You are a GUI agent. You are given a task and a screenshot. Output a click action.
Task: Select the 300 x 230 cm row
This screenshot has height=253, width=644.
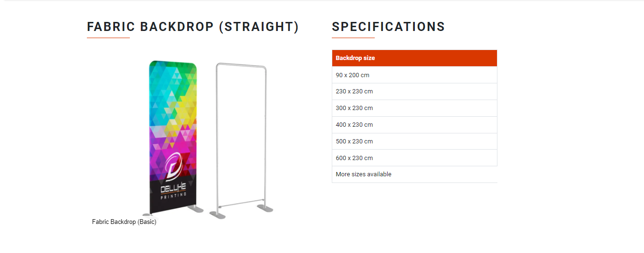coord(414,108)
